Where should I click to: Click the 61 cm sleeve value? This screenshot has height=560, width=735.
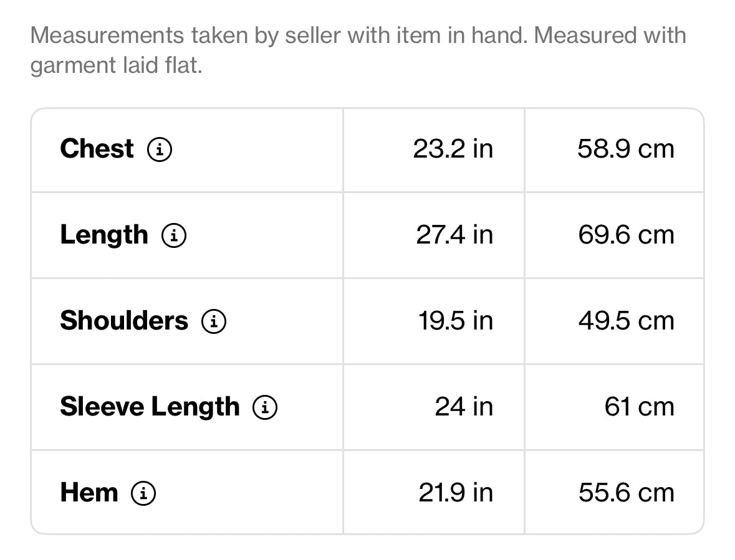[x=640, y=407]
